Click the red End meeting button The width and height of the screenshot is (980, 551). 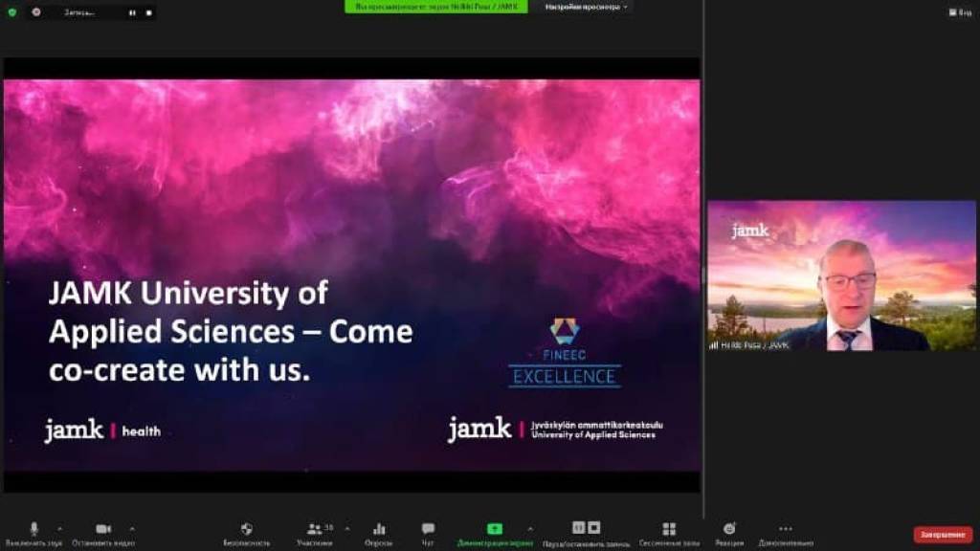click(943, 535)
